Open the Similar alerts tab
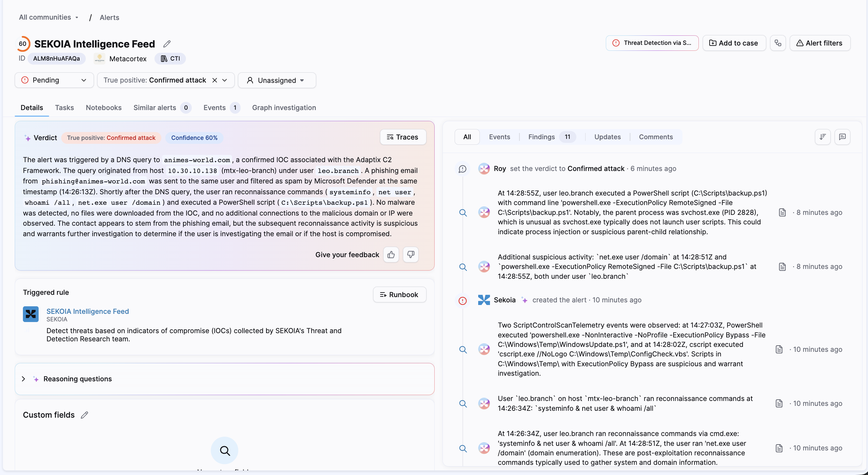The height and width of the screenshot is (475, 868). point(162,108)
